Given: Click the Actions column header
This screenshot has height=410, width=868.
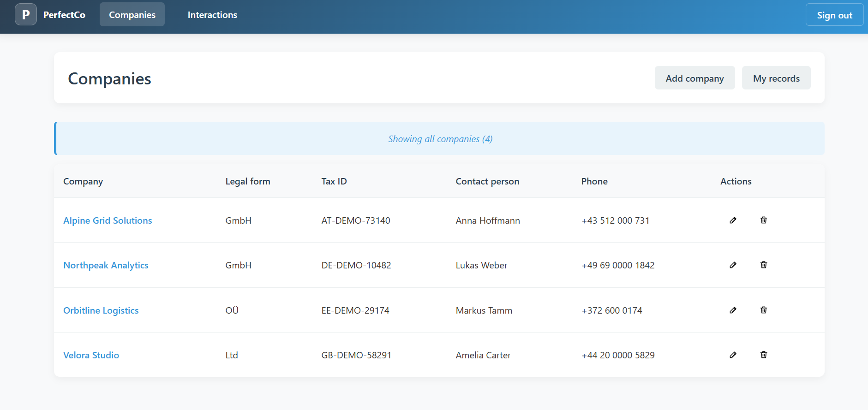Looking at the screenshot, I should click(x=736, y=181).
